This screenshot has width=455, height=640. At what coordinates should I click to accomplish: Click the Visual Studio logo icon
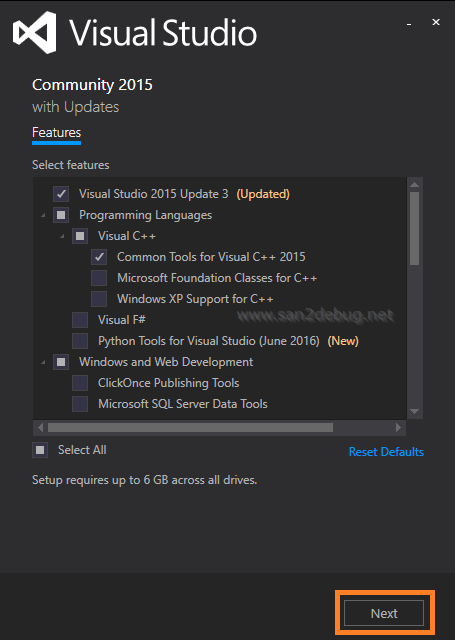coord(34,33)
